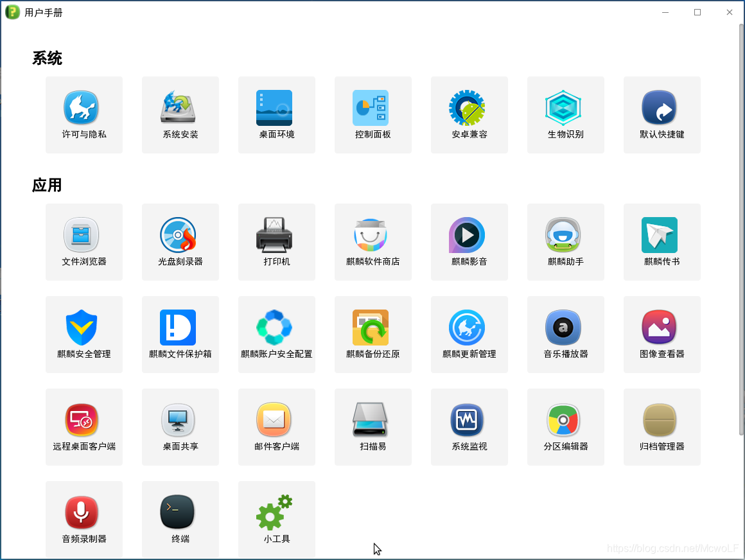This screenshot has width=745, height=560.
Task: Open the 归档管理器 manual
Action: [x=662, y=427]
